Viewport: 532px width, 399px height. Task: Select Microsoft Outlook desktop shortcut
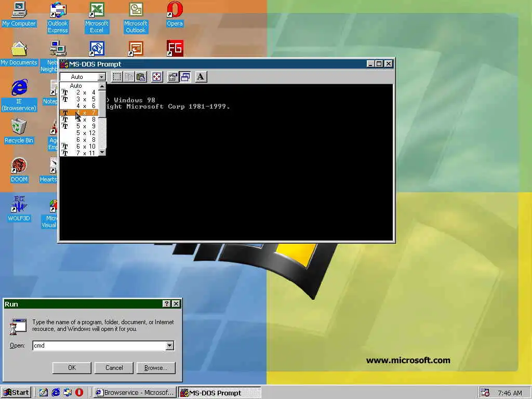click(136, 18)
